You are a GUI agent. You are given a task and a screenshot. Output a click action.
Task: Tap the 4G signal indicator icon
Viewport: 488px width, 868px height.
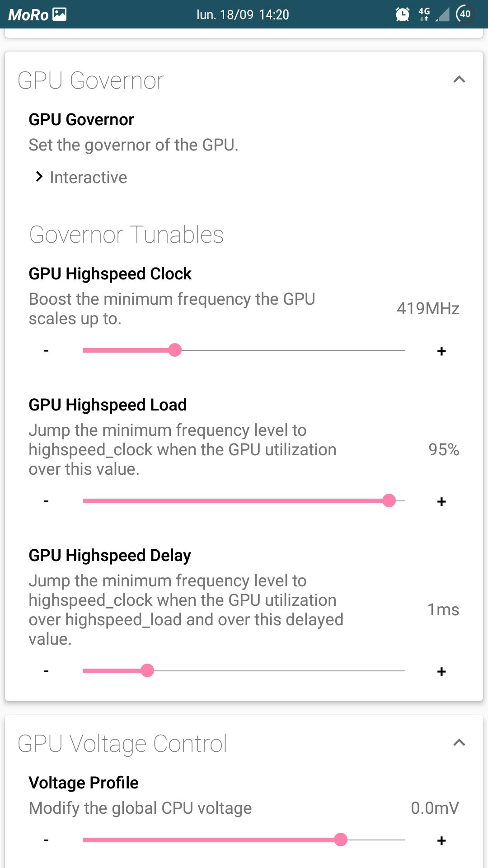click(x=424, y=14)
